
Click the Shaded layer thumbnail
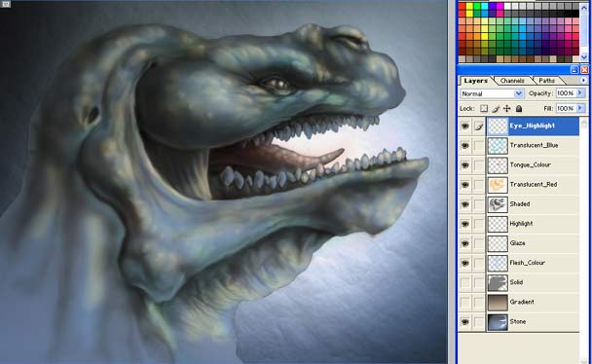498,204
